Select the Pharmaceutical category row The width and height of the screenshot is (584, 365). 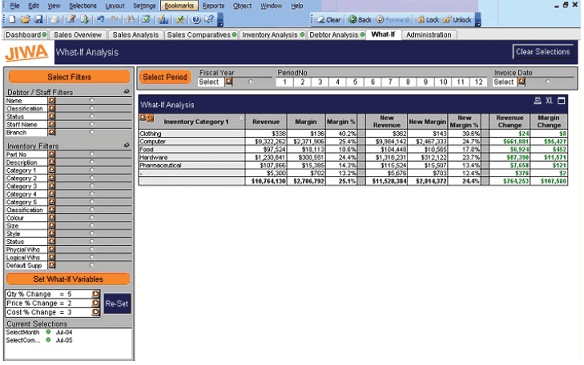click(x=191, y=165)
